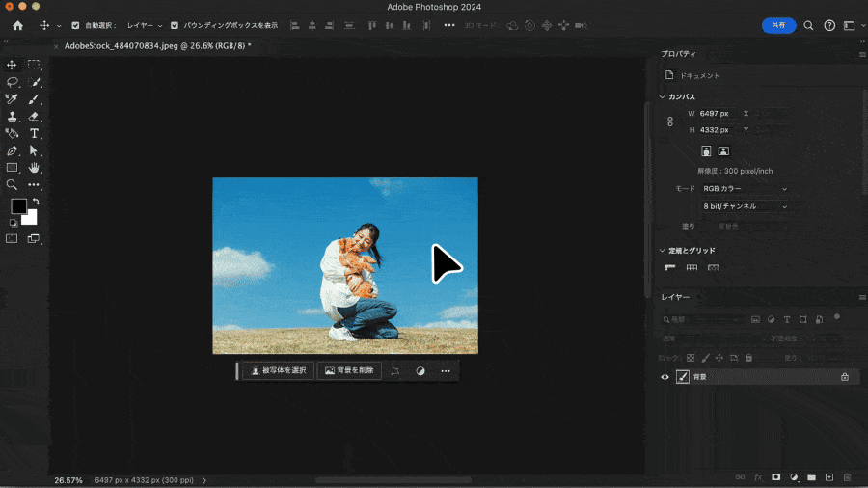Create a new adjustment layer
868x488 pixels.
tap(794, 477)
